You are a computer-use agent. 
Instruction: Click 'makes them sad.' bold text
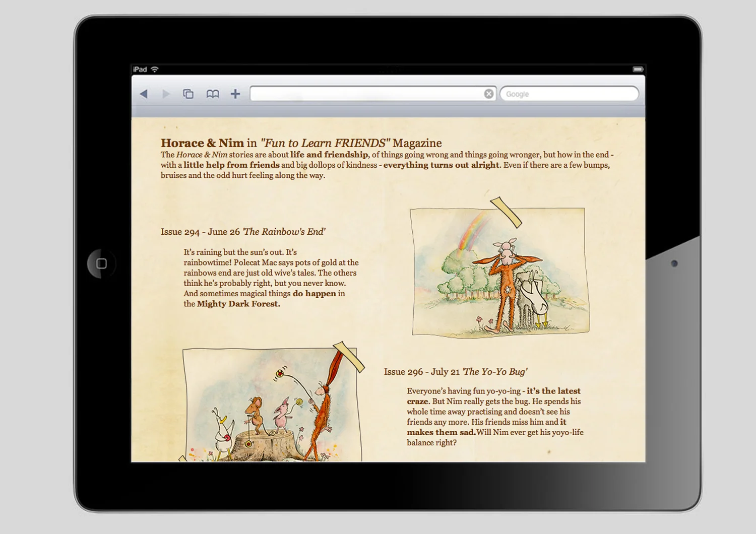point(442,432)
